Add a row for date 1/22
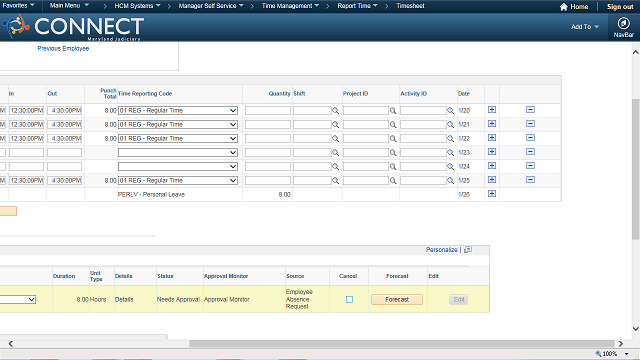 pos(492,138)
